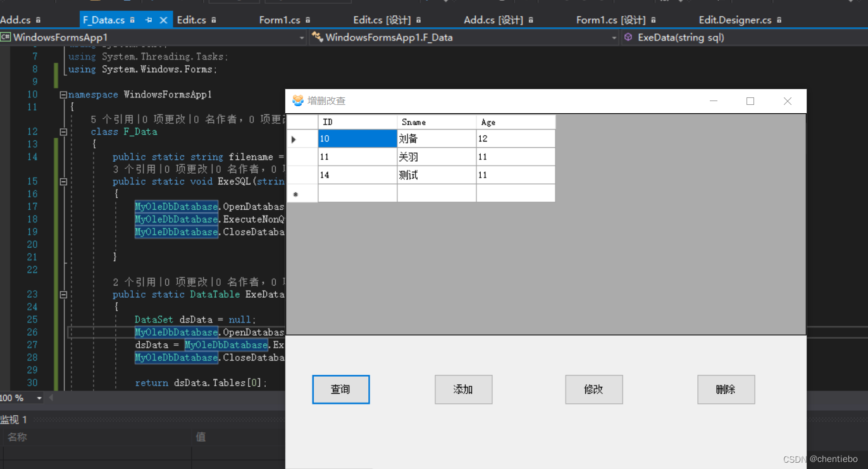Close the 增删改查 window
The width and height of the screenshot is (868, 469).
click(x=788, y=101)
